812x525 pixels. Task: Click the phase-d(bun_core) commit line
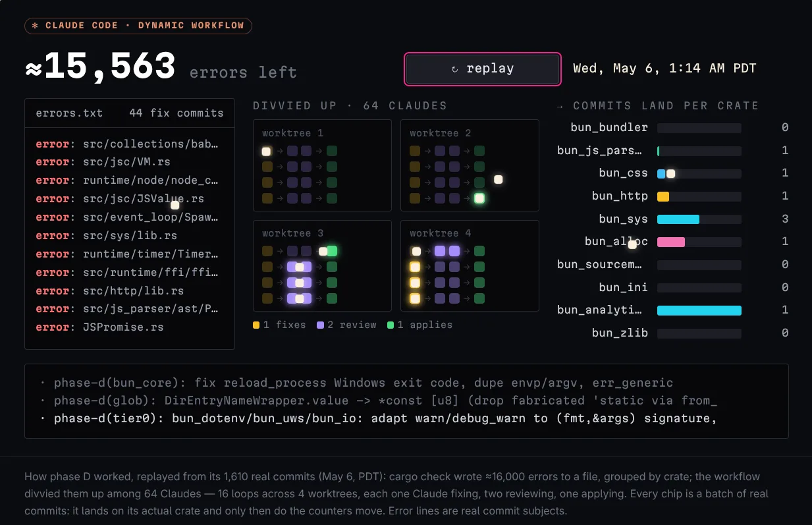tap(356, 383)
